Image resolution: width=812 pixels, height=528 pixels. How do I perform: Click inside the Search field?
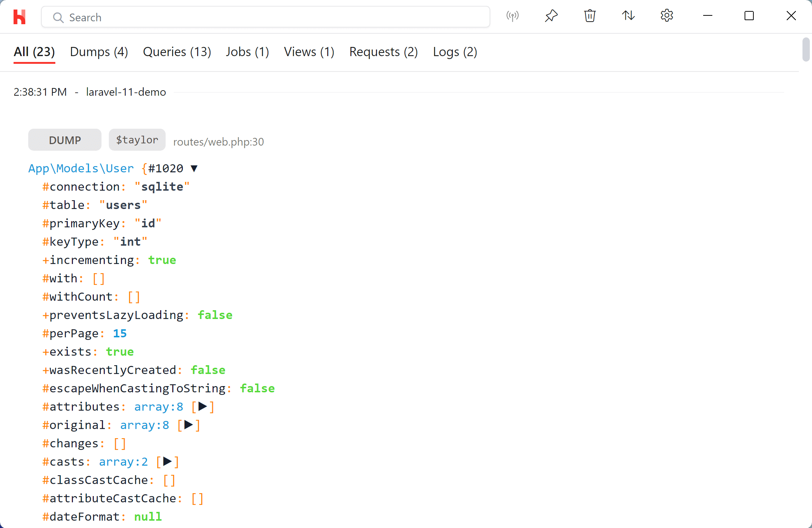pos(256,17)
